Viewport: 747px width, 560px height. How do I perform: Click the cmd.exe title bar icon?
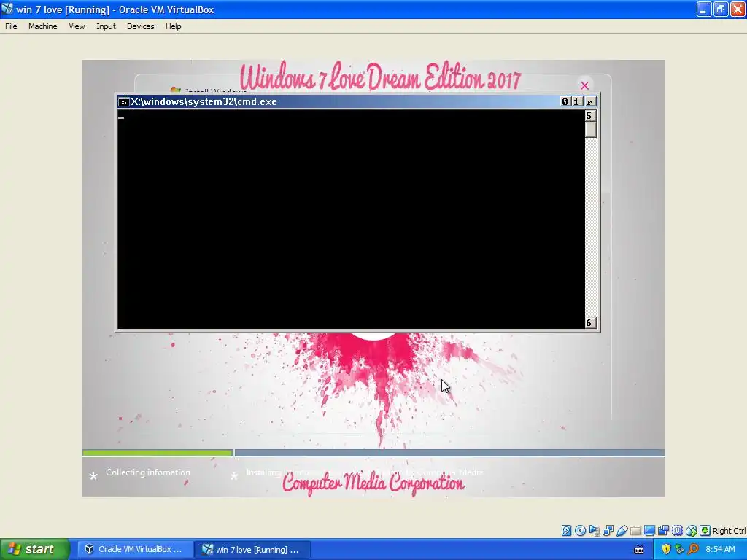124,102
